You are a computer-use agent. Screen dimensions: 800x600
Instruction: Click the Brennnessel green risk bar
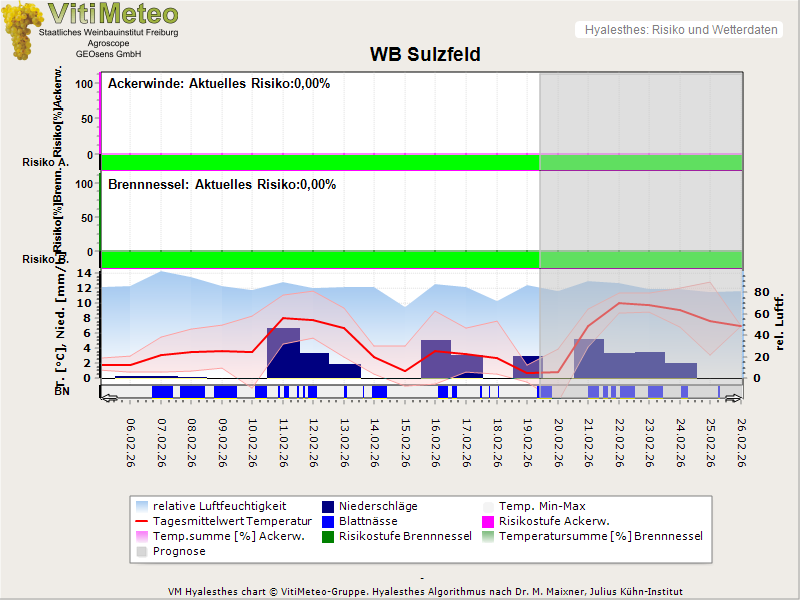pos(320,259)
